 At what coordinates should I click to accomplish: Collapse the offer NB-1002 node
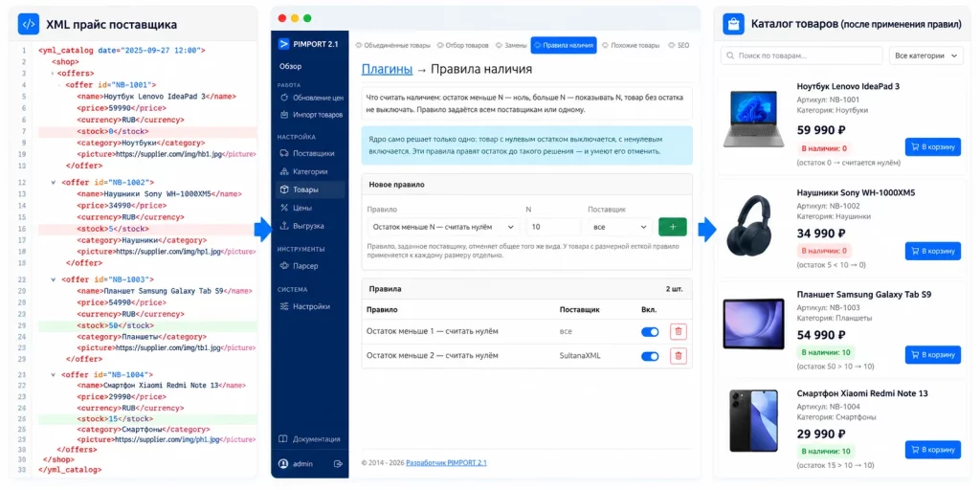click(54, 183)
